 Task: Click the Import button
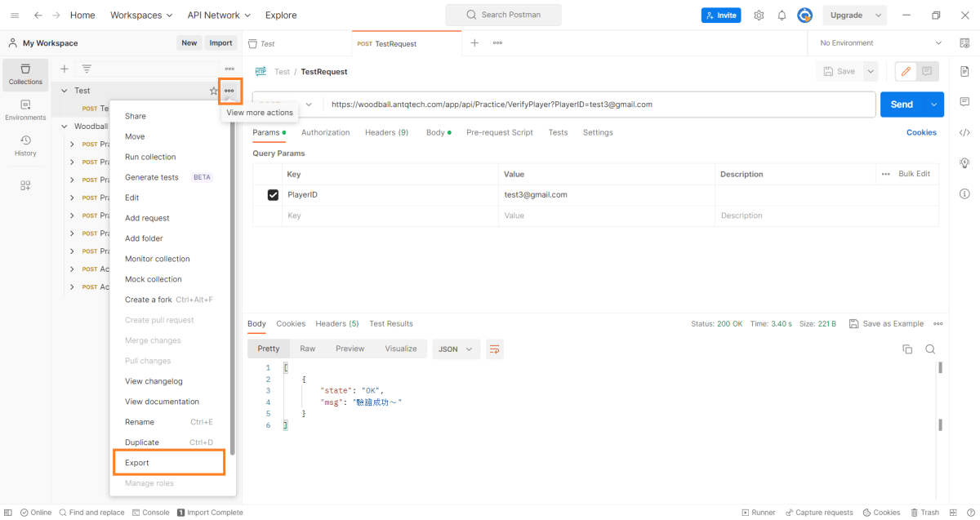220,42
